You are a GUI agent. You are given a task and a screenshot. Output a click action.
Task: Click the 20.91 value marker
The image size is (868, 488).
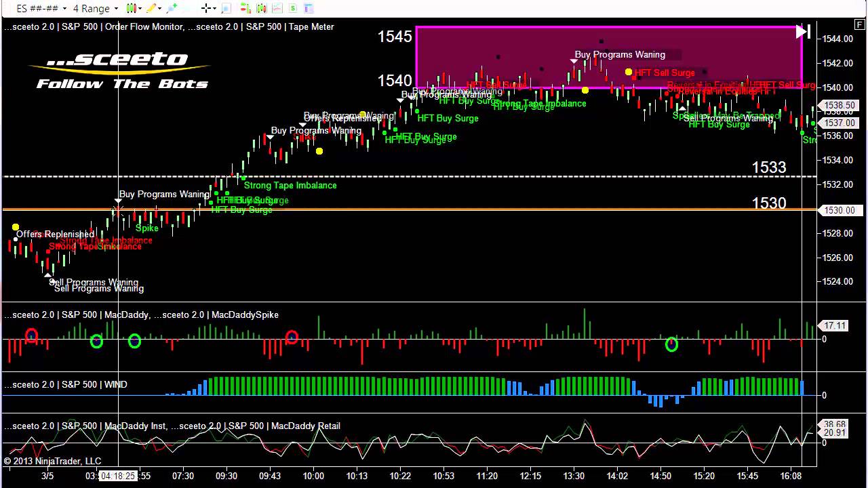coord(834,433)
